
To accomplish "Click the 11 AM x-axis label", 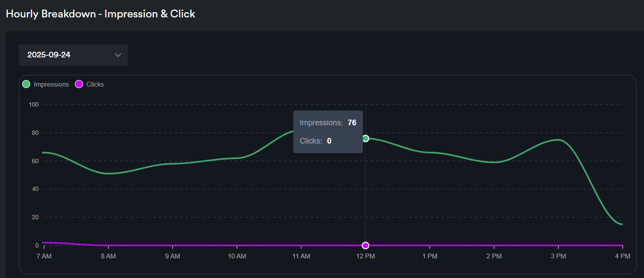I will [301, 257].
